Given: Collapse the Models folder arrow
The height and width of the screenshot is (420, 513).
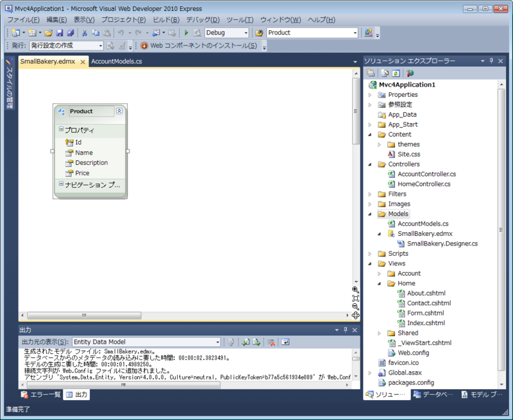Looking at the screenshot, I should pyautogui.click(x=370, y=214).
